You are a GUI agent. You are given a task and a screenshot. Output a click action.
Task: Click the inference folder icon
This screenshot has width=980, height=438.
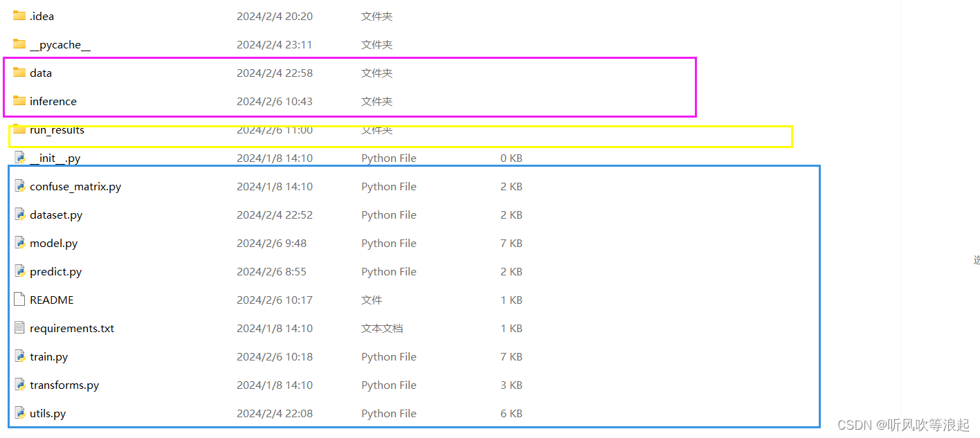(19, 100)
